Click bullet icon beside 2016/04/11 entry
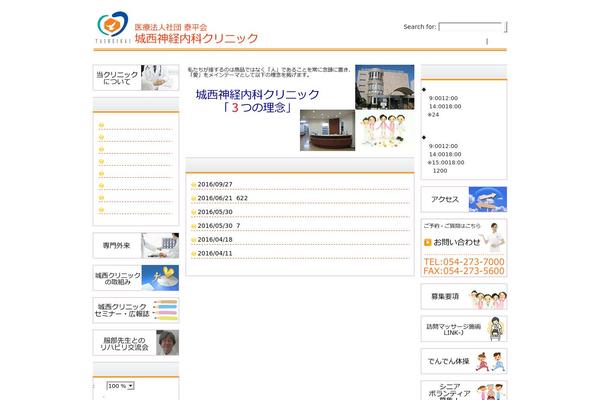600x400 pixels. click(194, 254)
